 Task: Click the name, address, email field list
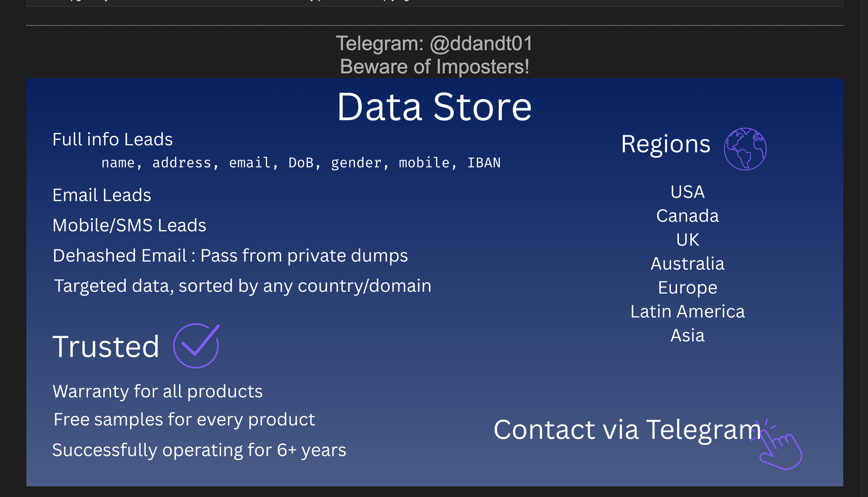click(x=301, y=163)
